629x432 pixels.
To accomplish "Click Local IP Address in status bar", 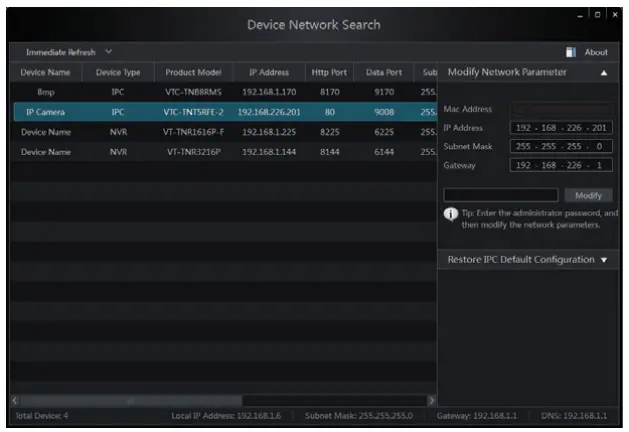I will point(226,416).
